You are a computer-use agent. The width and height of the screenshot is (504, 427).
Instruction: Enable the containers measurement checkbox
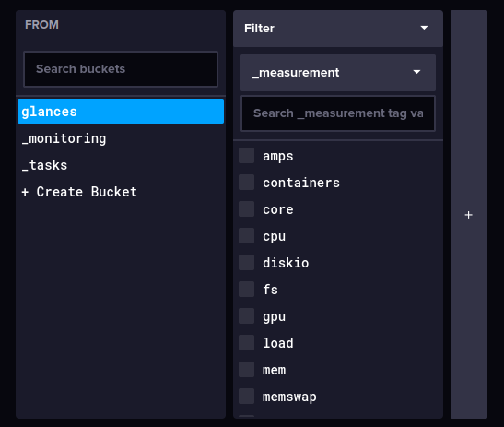[247, 183]
